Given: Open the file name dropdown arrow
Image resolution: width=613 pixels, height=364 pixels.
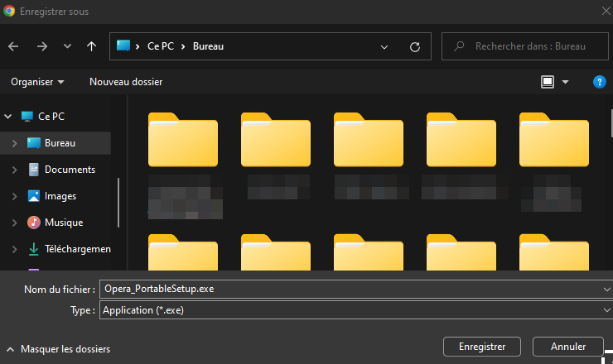Looking at the screenshot, I should coord(606,290).
